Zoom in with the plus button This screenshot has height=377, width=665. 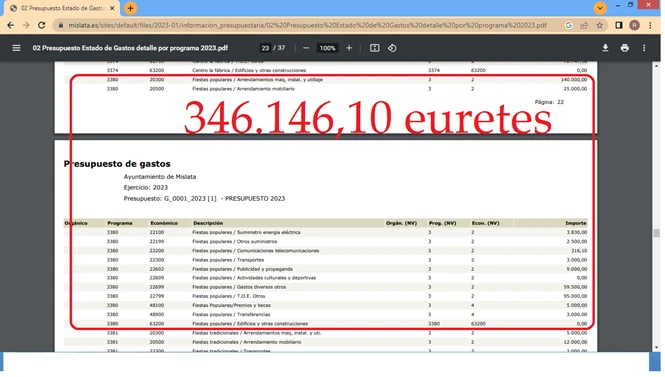[x=350, y=48]
